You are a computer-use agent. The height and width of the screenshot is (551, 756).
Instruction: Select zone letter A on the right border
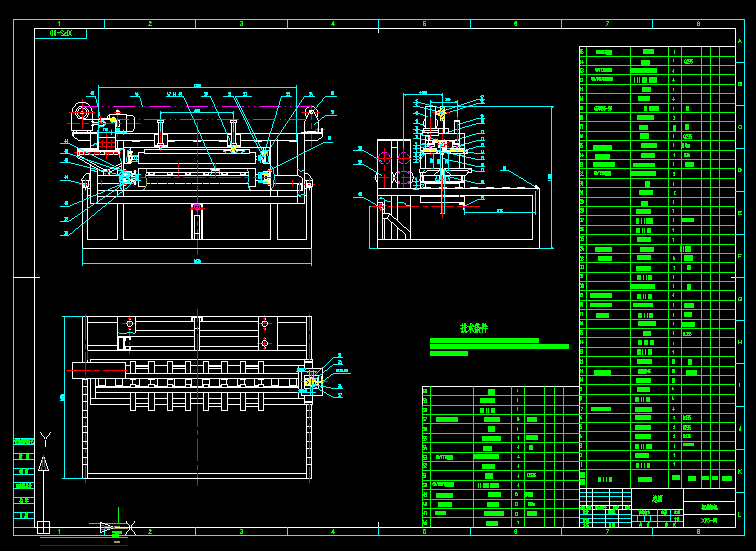point(740,41)
